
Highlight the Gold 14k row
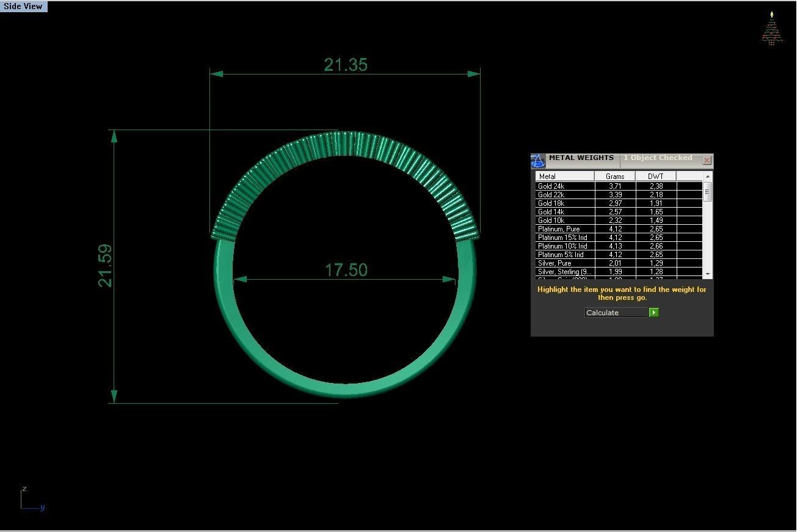click(619, 212)
